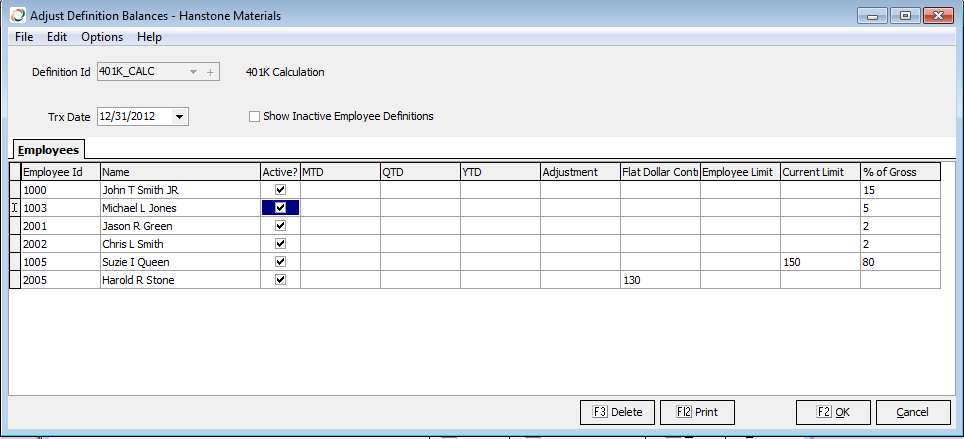Select the Employees tab
Image resolution: width=964 pixels, height=439 pixels.
point(47,149)
